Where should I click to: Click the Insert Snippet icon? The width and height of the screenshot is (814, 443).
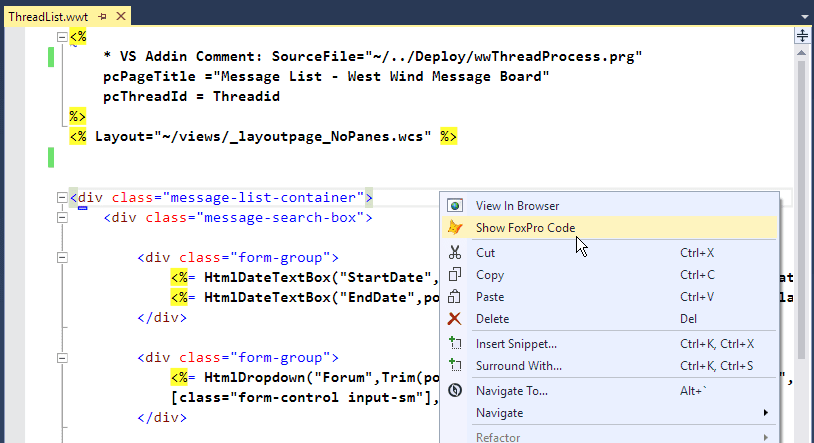pyautogui.click(x=456, y=344)
